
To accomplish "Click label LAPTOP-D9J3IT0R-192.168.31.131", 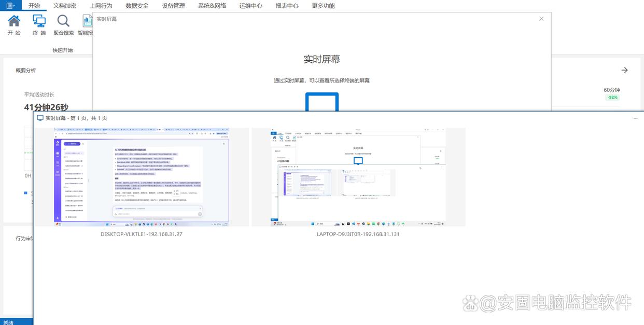I will 358,234.
